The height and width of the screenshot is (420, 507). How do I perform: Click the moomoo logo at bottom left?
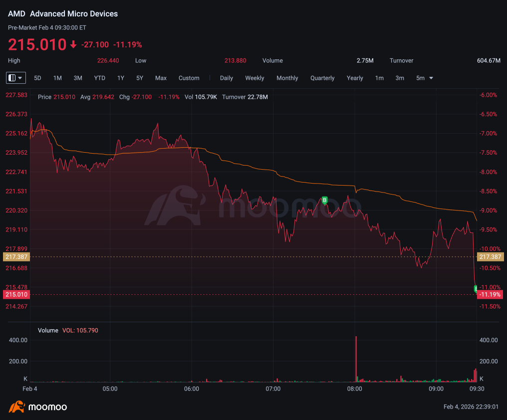point(38,407)
